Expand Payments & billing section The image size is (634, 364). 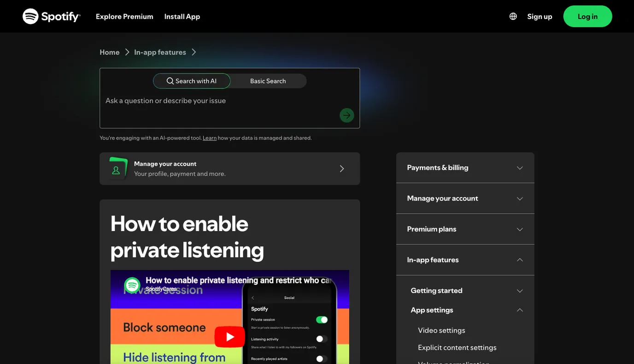465,168
